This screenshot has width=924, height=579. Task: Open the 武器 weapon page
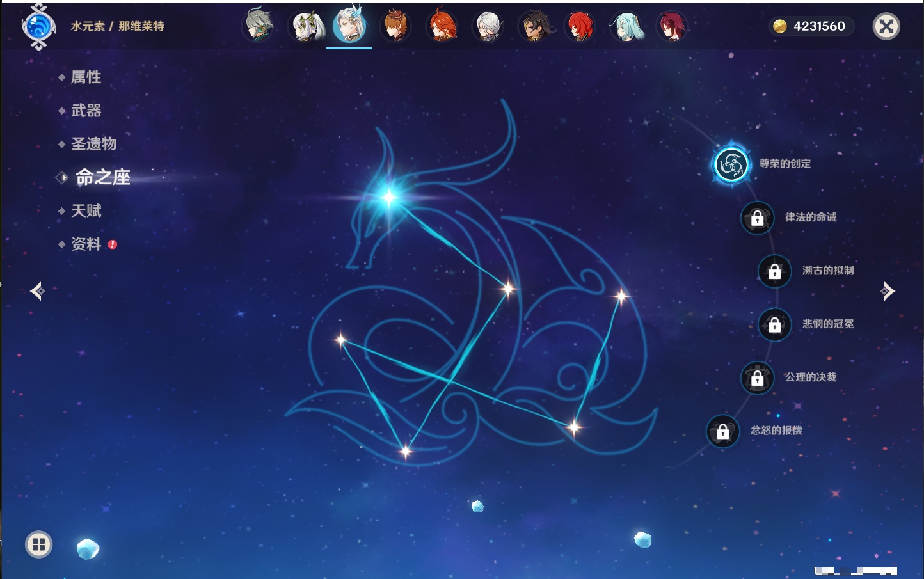86,111
